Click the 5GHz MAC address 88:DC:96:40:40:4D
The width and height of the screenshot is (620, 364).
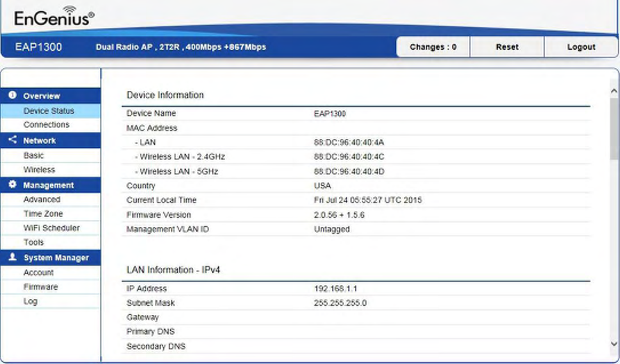tap(349, 172)
